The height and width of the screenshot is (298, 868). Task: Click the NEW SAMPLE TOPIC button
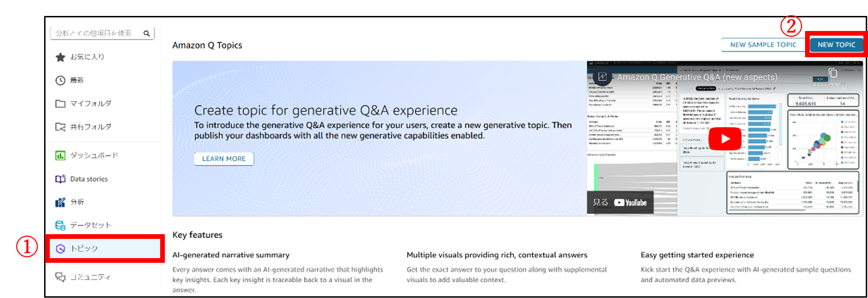click(763, 45)
